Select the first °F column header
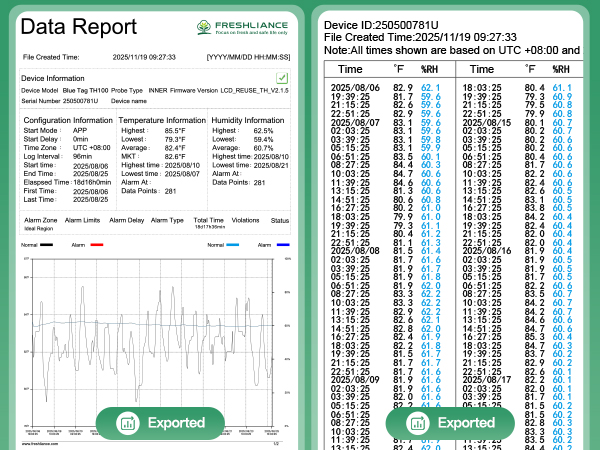Image resolution: width=600 pixels, height=450 pixels. [400, 70]
